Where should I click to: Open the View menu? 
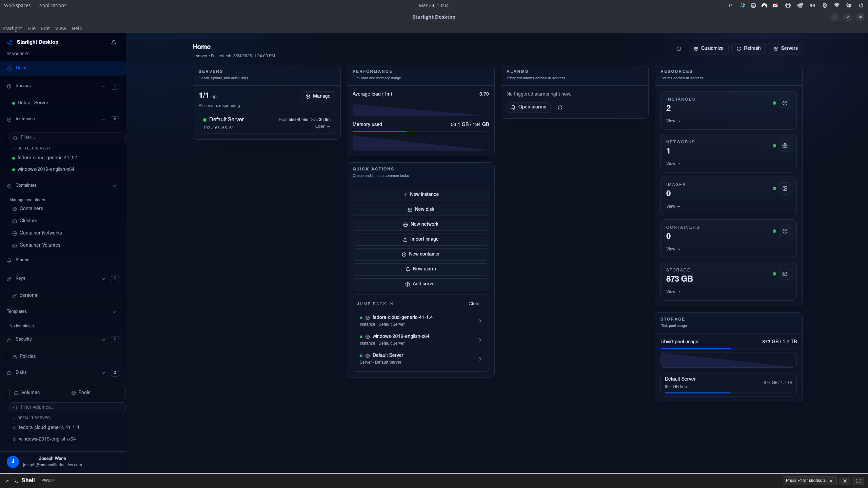61,28
